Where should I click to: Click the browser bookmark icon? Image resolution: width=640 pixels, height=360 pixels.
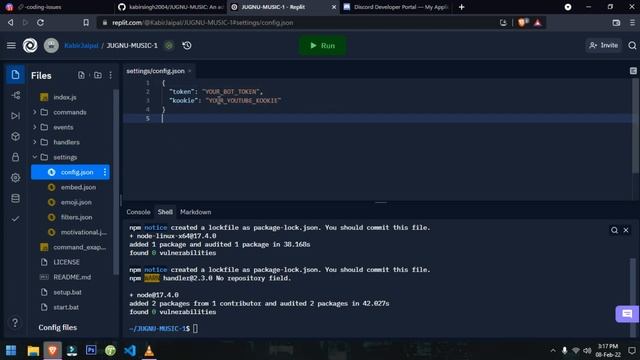click(86, 23)
